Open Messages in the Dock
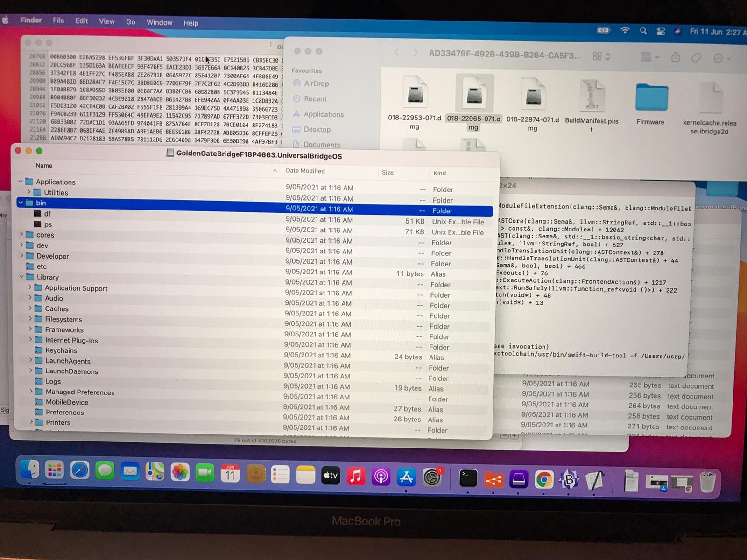The image size is (747, 560). [105, 471]
